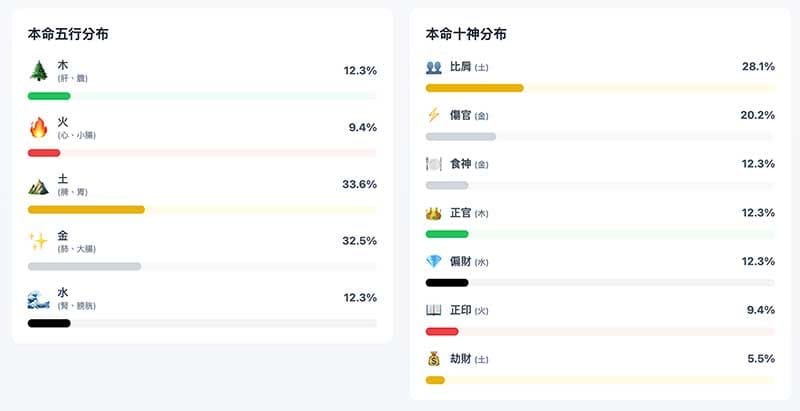Click the fire icon for 火
This screenshot has height=411, width=800.
tap(38, 127)
